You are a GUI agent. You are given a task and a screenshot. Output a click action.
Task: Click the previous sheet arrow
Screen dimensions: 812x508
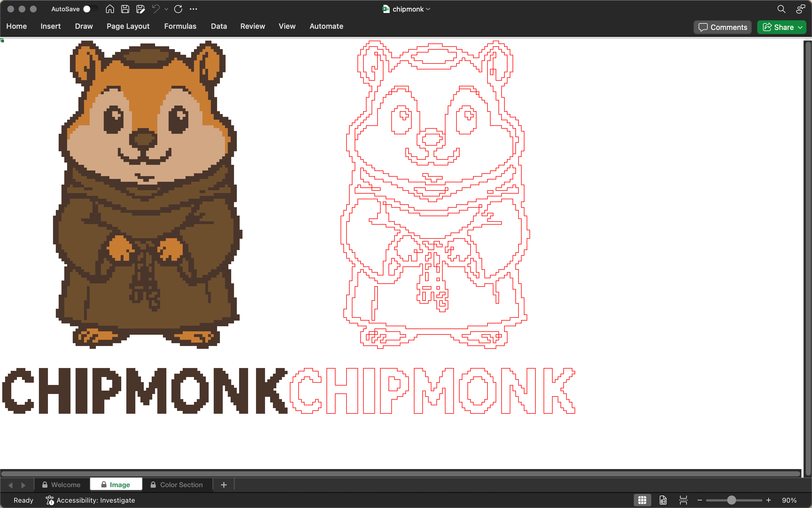(x=10, y=485)
